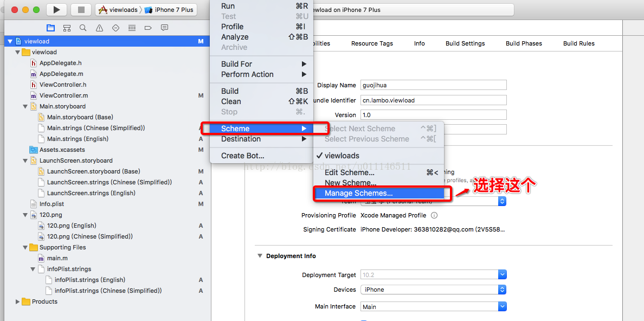This screenshot has height=321, width=644.
Task: Select the checked viewloads scheme entry
Action: (379, 156)
